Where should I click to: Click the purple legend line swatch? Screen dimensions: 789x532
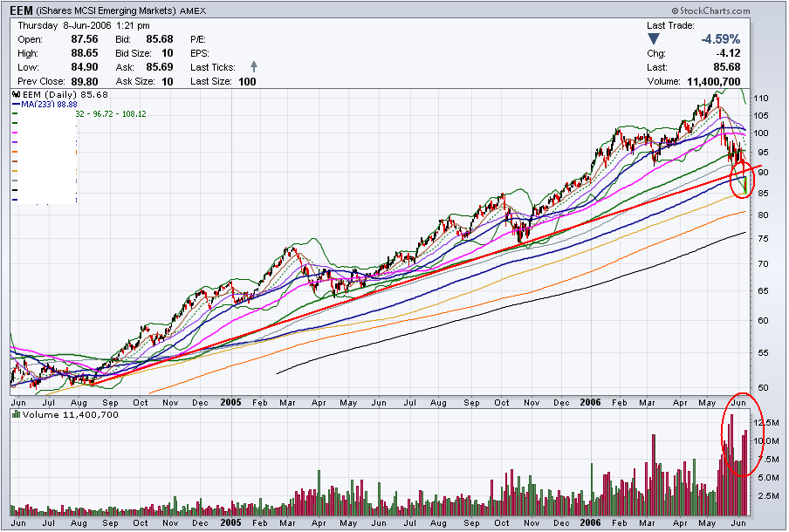tap(15, 142)
